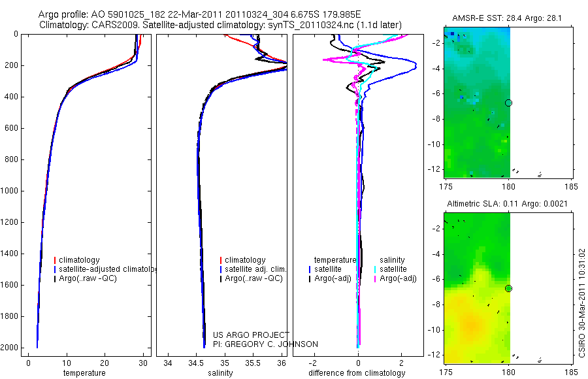Click salinity axis tick 34.5
Viewport: 588px width, 379px height.
coord(197,363)
